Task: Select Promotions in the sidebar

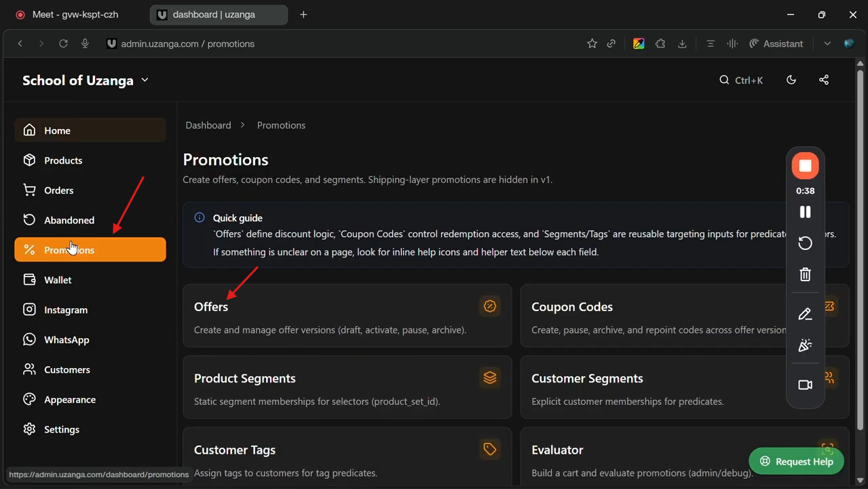Action: [90, 250]
